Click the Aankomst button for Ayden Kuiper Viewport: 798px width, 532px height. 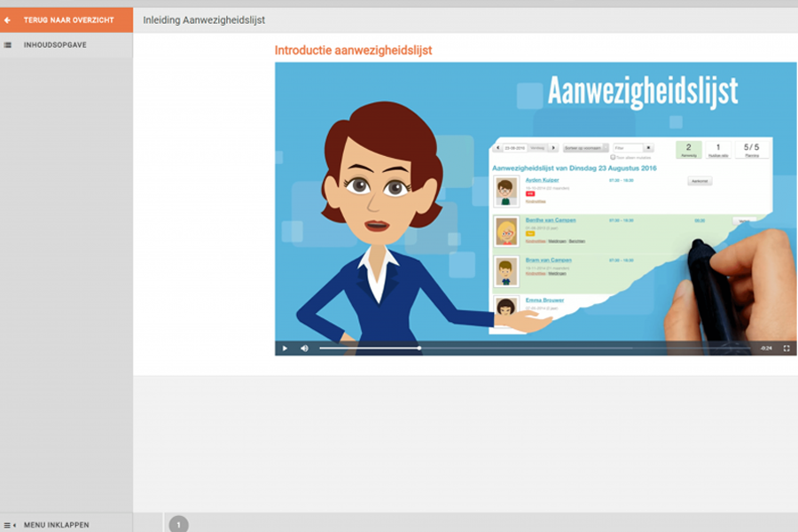(x=700, y=181)
